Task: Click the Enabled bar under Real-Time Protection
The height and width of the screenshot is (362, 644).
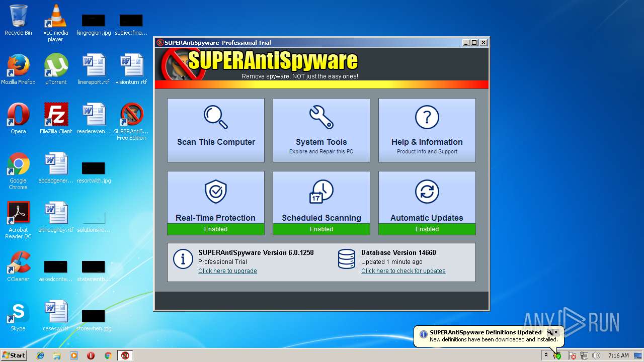Action: click(216, 229)
